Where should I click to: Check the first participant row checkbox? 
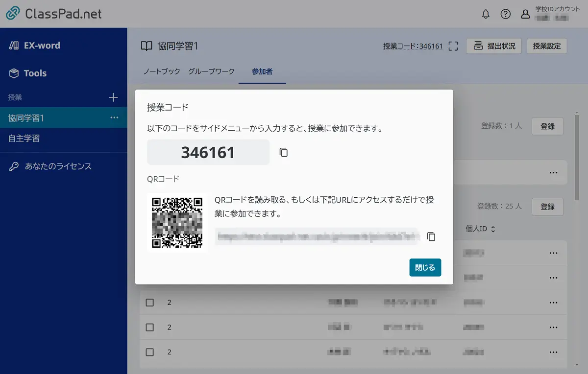(x=149, y=303)
